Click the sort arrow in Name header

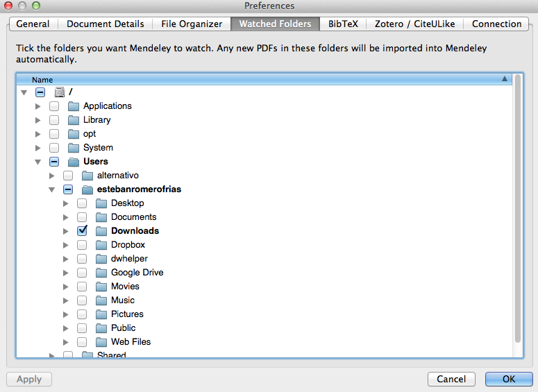click(x=505, y=79)
